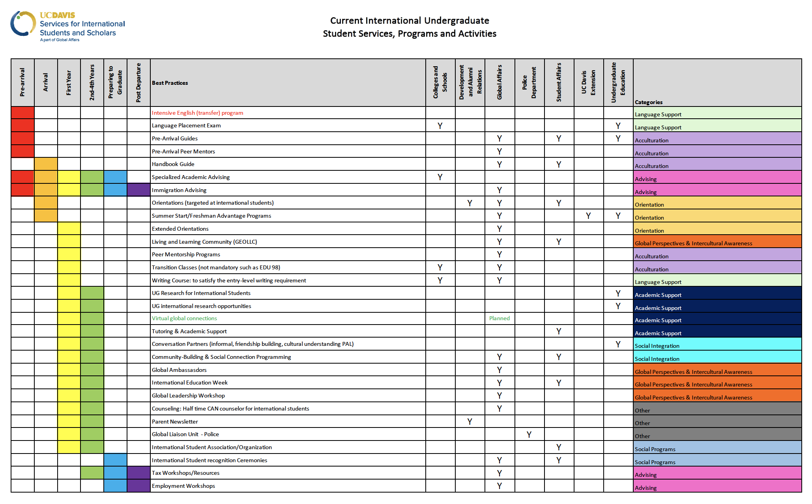Click the Planned cell under Global Affairs
The image size is (812, 504).
click(x=499, y=318)
